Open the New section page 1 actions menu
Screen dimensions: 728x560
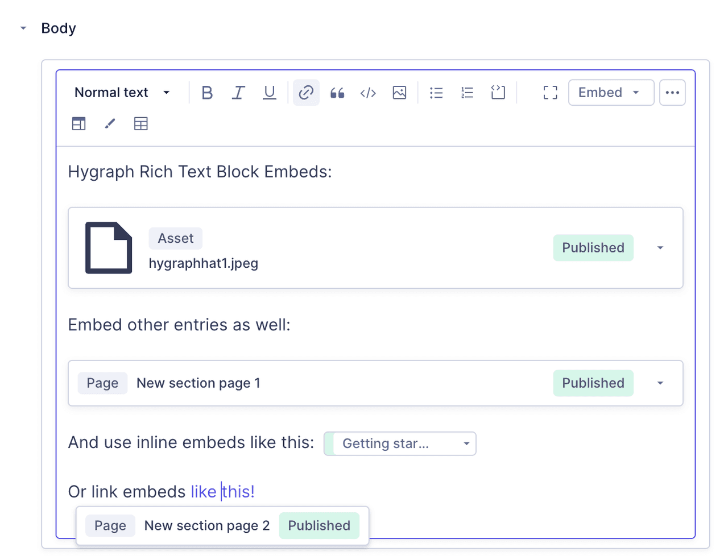tap(660, 383)
